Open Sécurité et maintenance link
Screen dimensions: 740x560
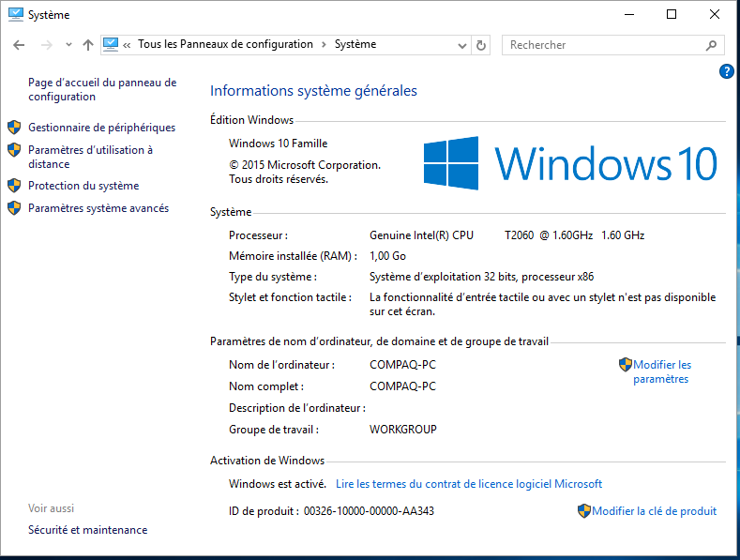tap(87, 530)
